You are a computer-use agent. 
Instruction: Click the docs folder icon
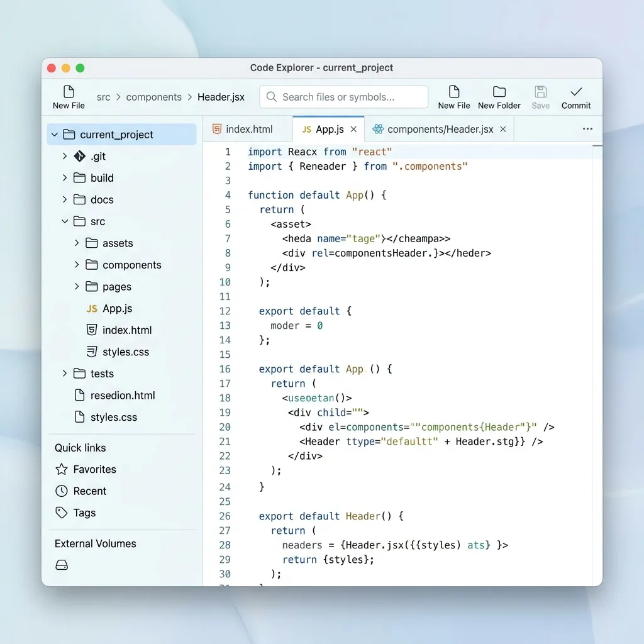(79, 199)
